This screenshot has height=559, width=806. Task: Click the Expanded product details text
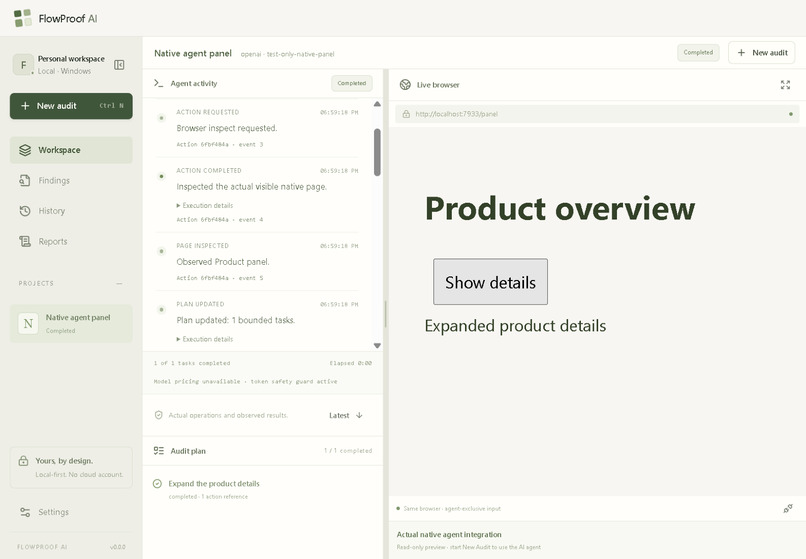coord(515,326)
